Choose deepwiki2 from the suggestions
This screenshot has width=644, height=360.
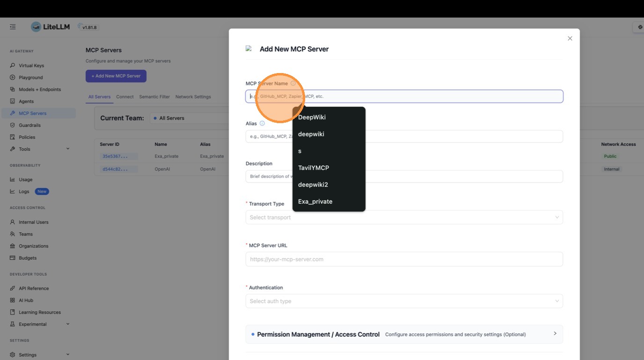[329, 184]
